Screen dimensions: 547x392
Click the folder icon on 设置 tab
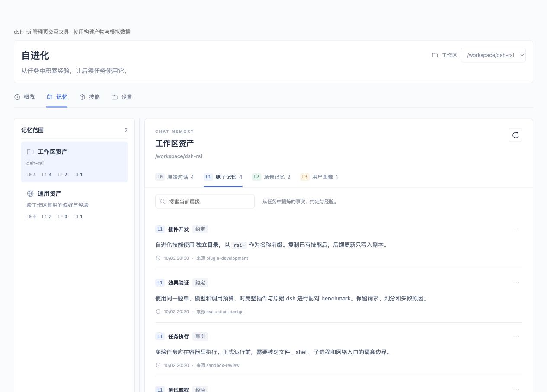[115, 97]
